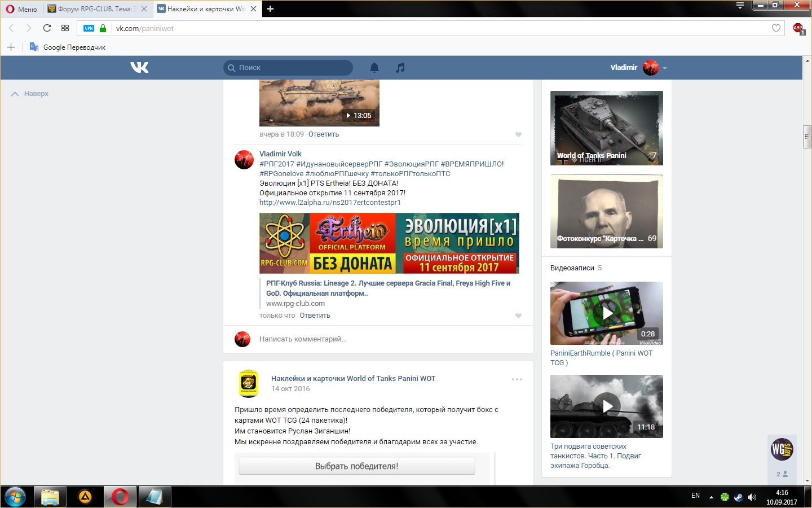Open PaniniEarthRumble video title link
Image resolution: width=812 pixels, height=508 pixels.
coord(601,358)
